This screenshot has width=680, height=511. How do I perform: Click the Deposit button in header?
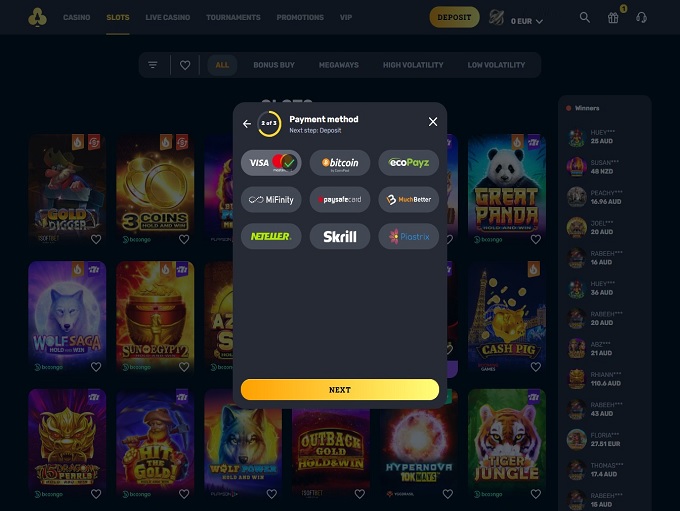[454, 17]
